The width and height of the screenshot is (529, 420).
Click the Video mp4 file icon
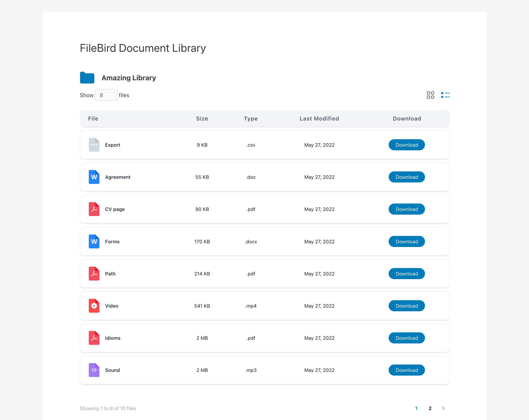(94, 306)
